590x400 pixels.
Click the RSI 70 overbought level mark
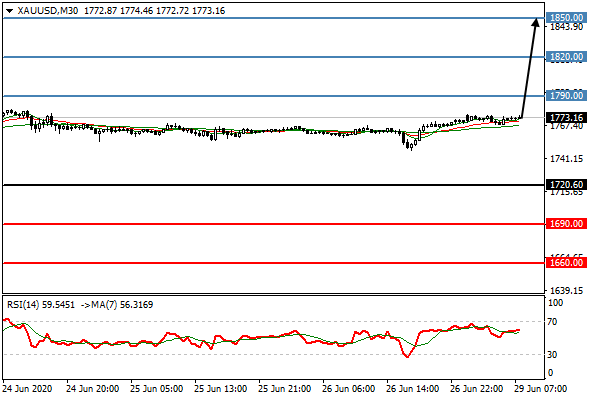coord(552,322)
